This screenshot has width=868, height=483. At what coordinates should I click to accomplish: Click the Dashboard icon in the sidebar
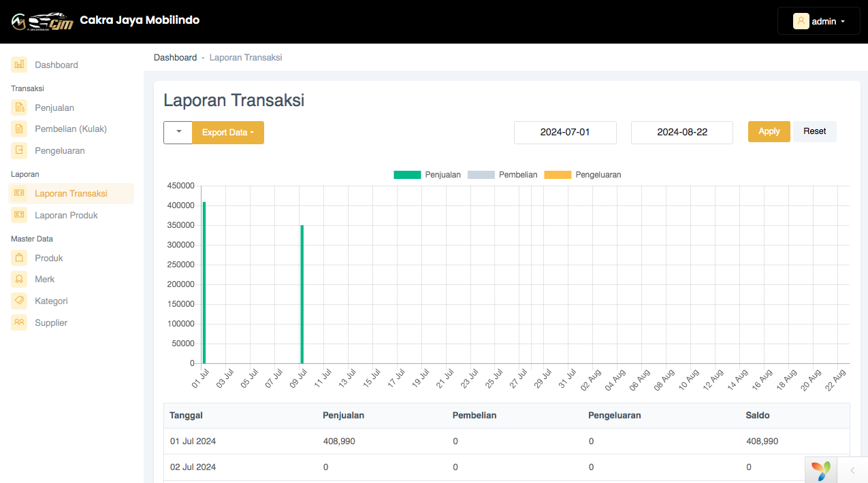click(x=19, y=65)
